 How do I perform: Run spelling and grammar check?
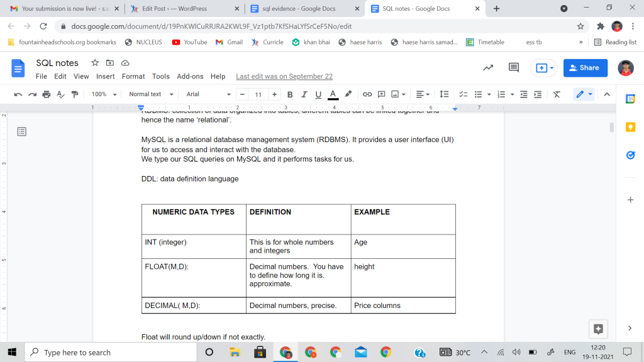[x=61, y=94]
